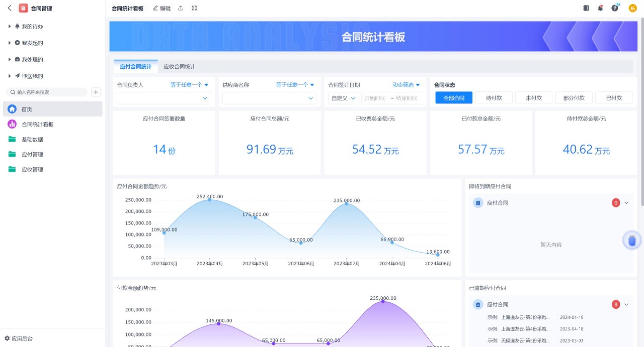Select the 部分付款 status filter
The height and width of the screenshot is (347, 644).
click(574, 98)
